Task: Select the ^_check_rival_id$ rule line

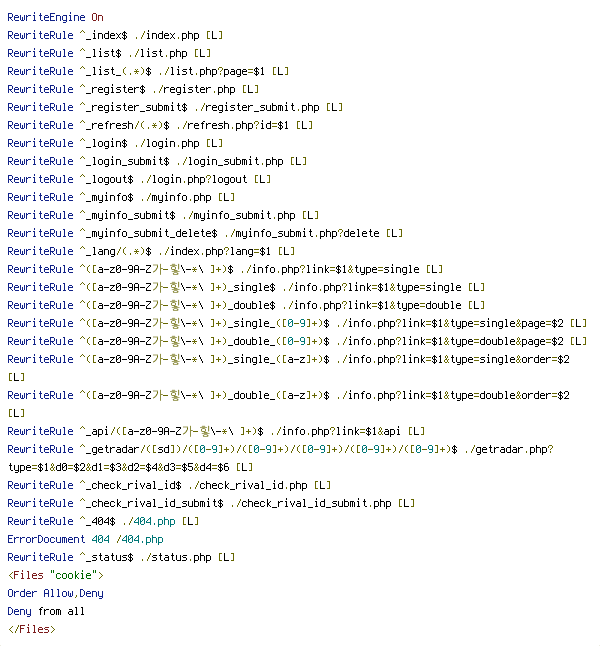Action: [x=169, y=485]
